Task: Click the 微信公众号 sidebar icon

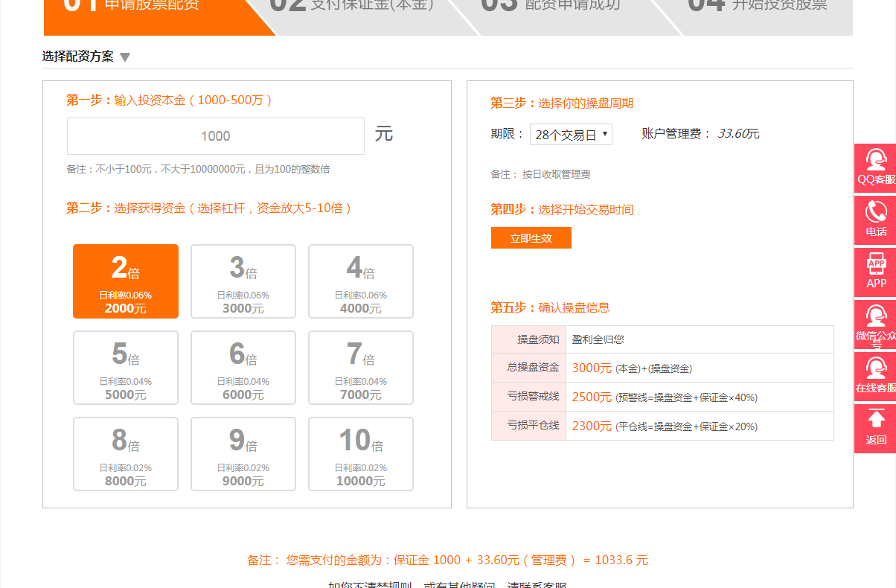Action: 876,324
